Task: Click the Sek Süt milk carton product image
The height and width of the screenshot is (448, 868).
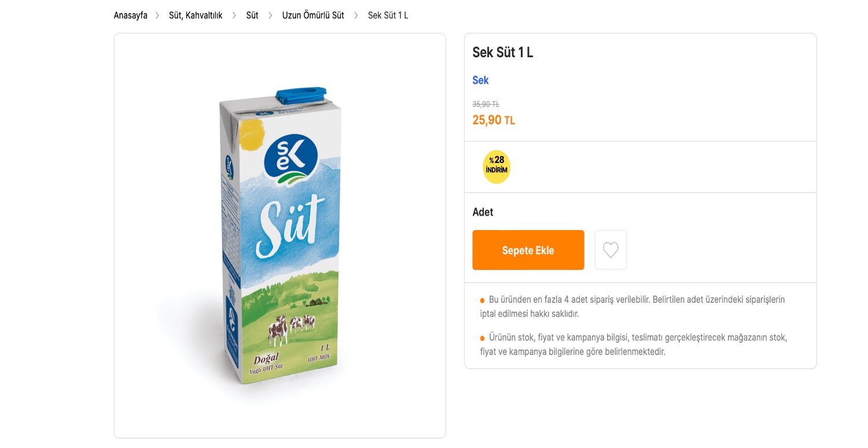Action: pyautogui.click(x=279, y=237)
